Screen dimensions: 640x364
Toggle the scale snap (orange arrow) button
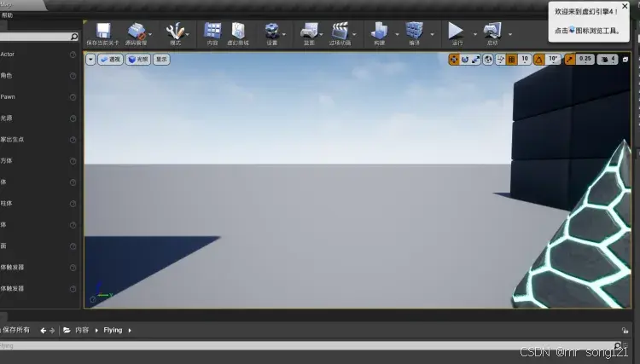[x=569, y=60]
